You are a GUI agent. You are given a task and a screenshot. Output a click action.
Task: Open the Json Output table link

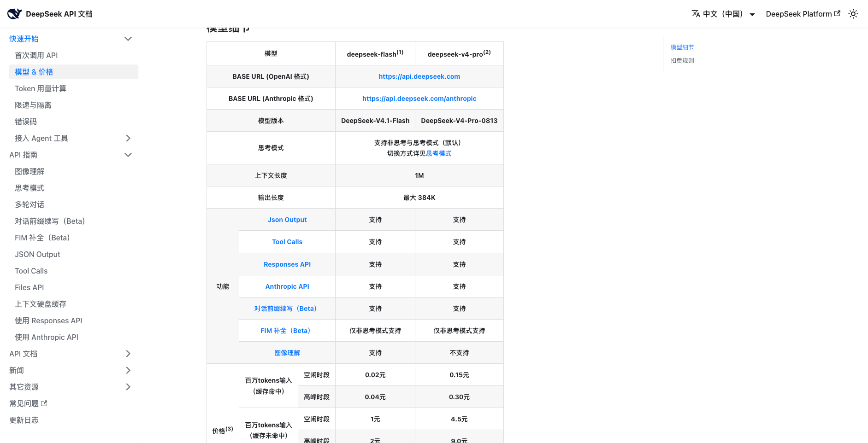[x=287, y=220]
